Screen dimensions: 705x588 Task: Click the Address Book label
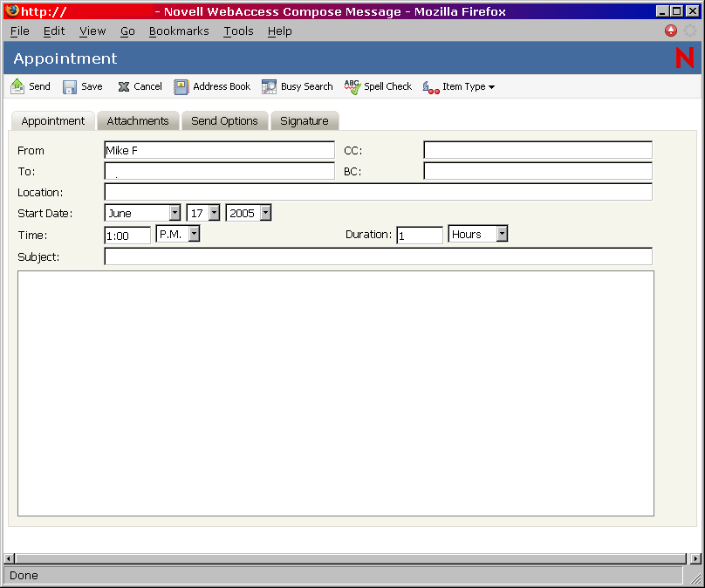coord(222,86)
